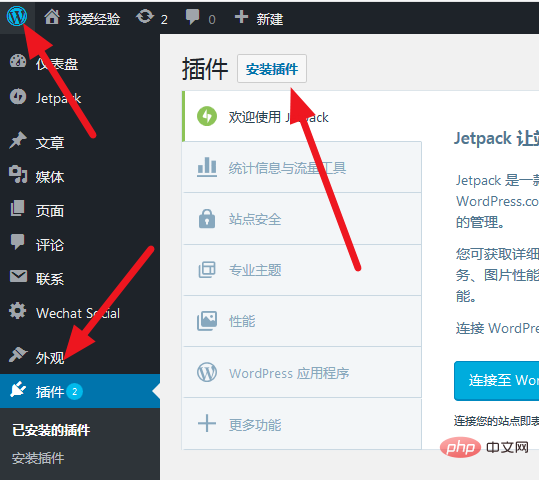Open the 仪表盘 dashboard icon

tap(18, 62)
